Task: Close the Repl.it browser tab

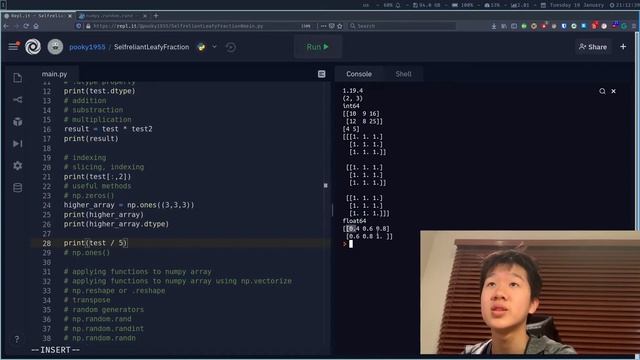Action: (x=70, y=16)
